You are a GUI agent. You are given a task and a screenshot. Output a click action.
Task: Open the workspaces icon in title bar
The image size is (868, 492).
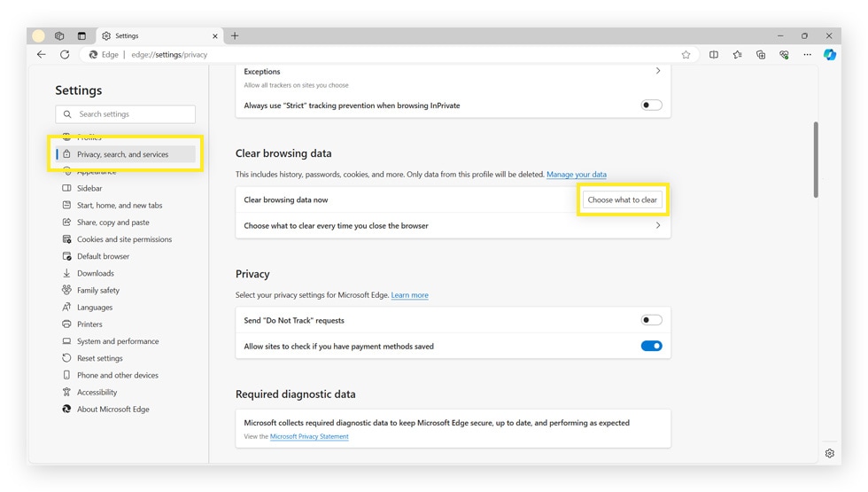(x=59, y=35)
